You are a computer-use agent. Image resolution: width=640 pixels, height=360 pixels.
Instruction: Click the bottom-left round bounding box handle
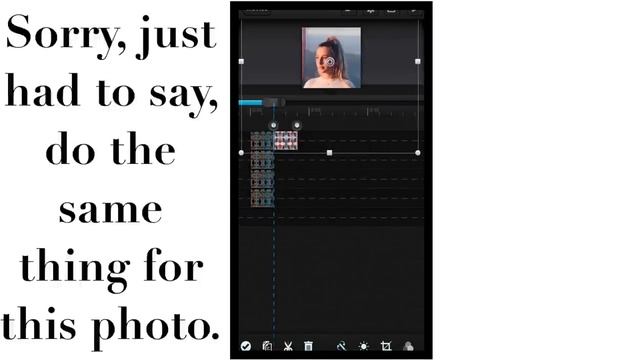coord(241,153)
